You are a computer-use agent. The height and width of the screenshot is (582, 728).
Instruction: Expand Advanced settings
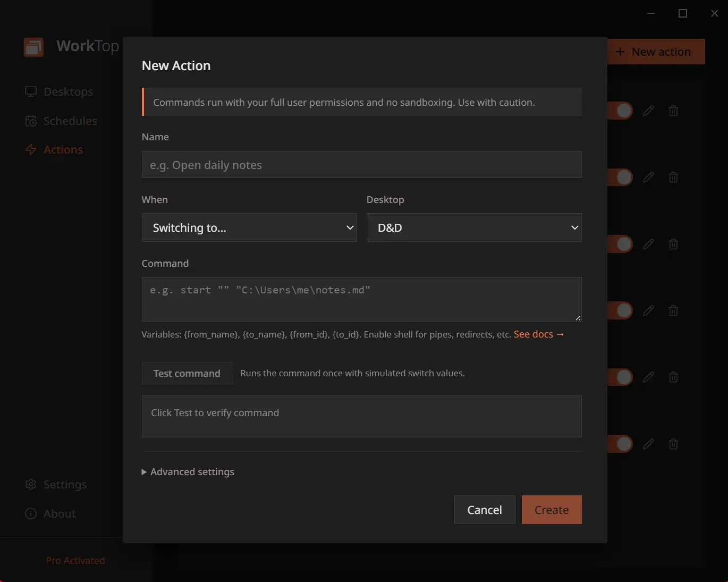click(x=188, y=472)
